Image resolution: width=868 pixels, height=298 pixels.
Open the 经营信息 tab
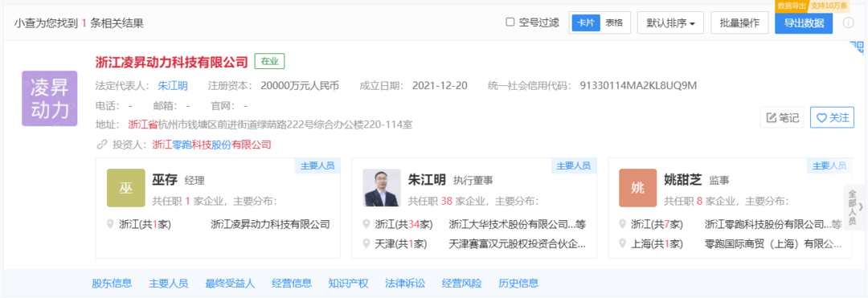(x=292, y=284)
